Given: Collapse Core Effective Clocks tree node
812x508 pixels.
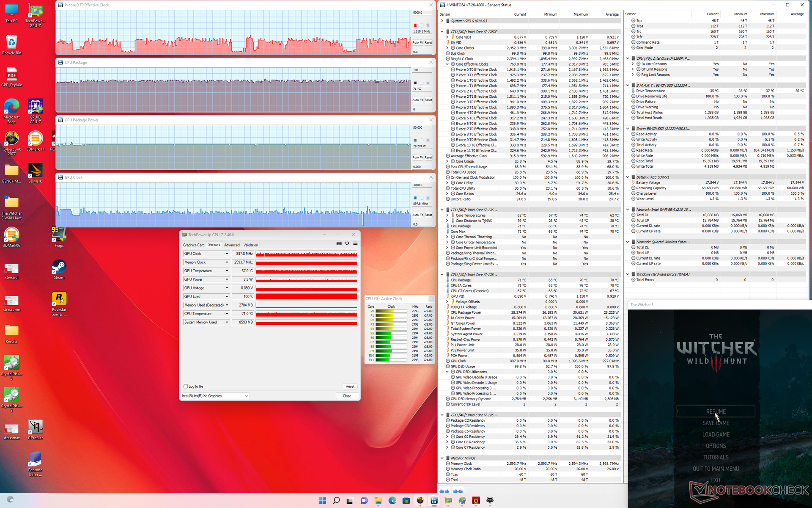Looking at the screenshot, I should coord(447,64).
